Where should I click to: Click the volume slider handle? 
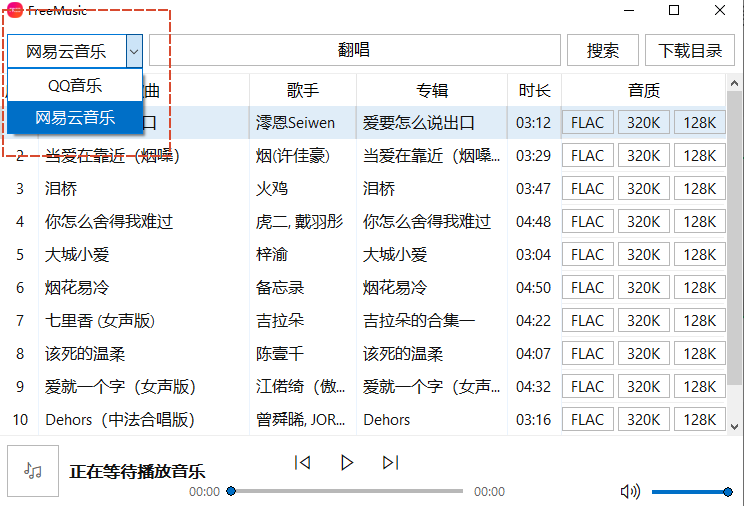(x=728, y=492)
